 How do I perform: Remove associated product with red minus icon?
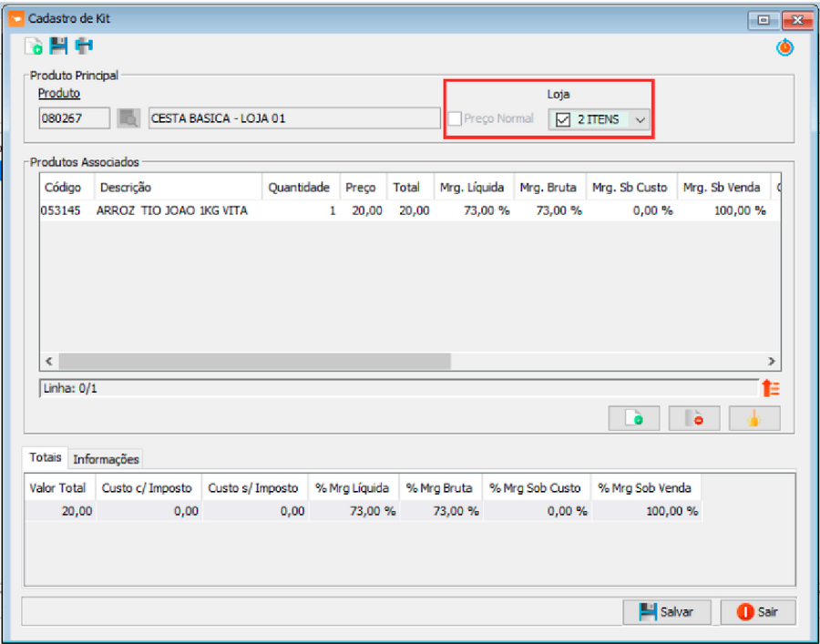click(693, 418)
